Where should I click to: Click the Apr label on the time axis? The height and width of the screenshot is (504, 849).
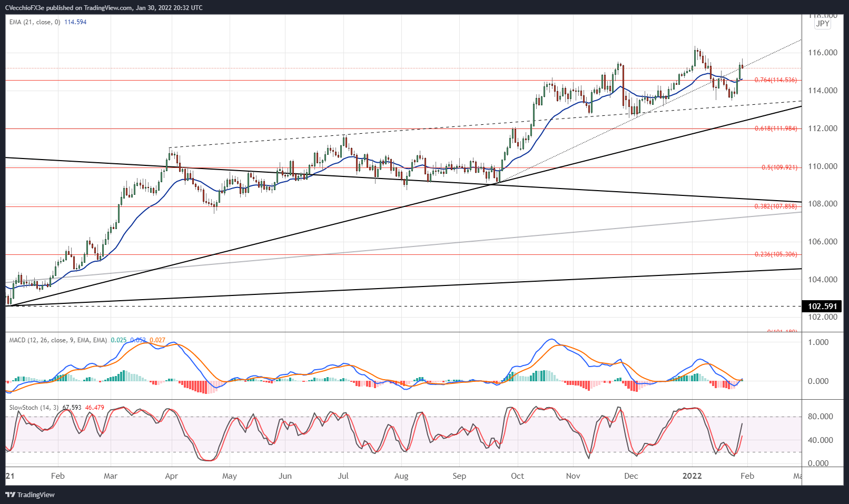tap(171, 476)
